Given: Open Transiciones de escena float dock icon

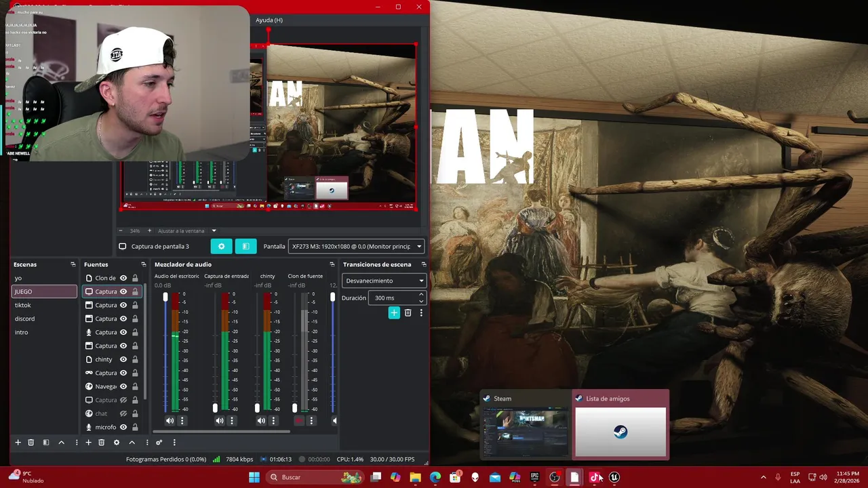Looking at the screenshot, I should point(423,264).
